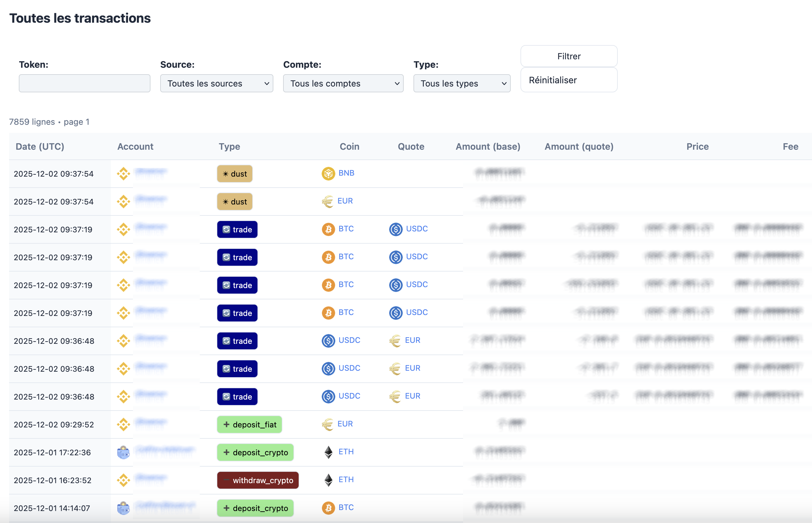Open the USDC token link
Image resolution: width=812 pixels, height=523 pixels.
tap(417, 228)
